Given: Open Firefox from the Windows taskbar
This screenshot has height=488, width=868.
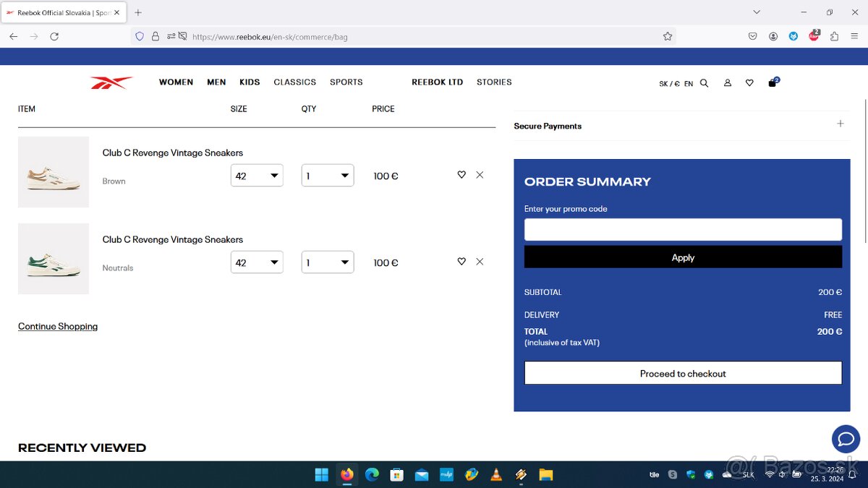Looking at the screenshot, I should pyautogui.click(x=347, y=475).
